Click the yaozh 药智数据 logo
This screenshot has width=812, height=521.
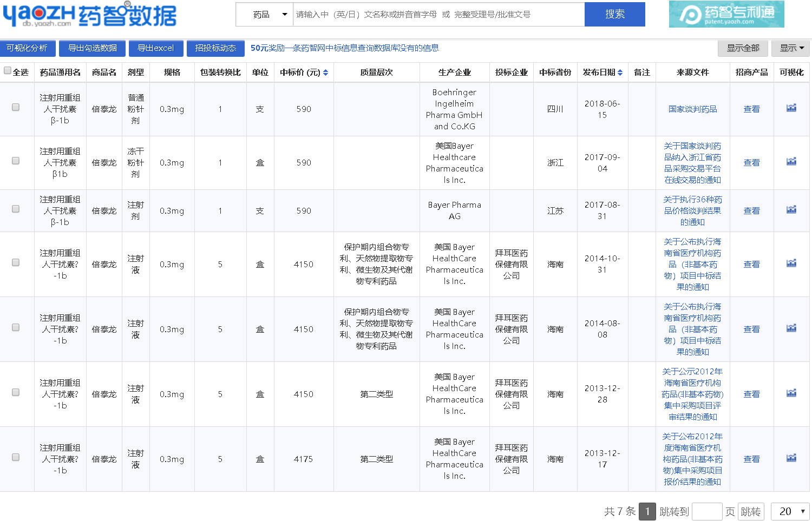point(90,15)
